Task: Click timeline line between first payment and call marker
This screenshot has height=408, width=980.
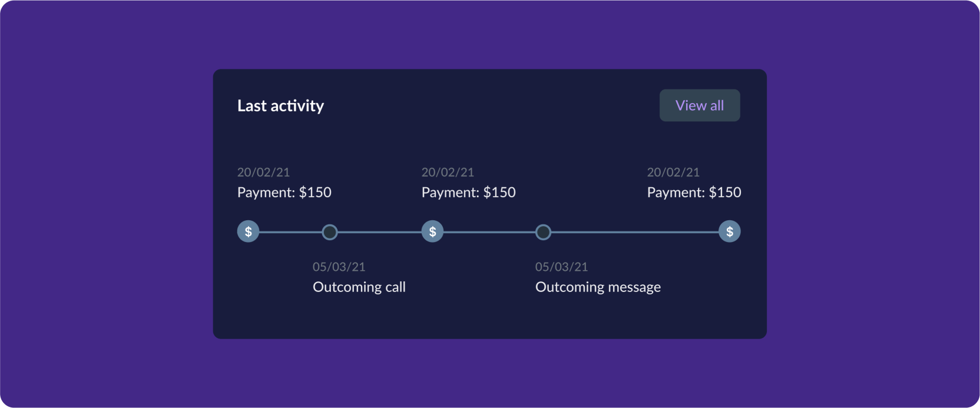Action: pyautogui.click(x=290, y=232)
